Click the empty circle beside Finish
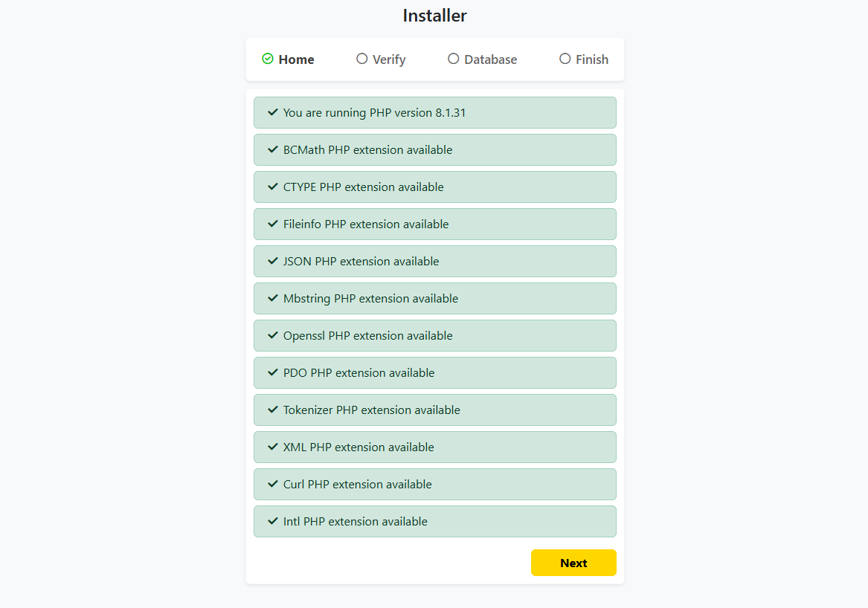Screen dimensions: 868x608 (x=565, y=59)
